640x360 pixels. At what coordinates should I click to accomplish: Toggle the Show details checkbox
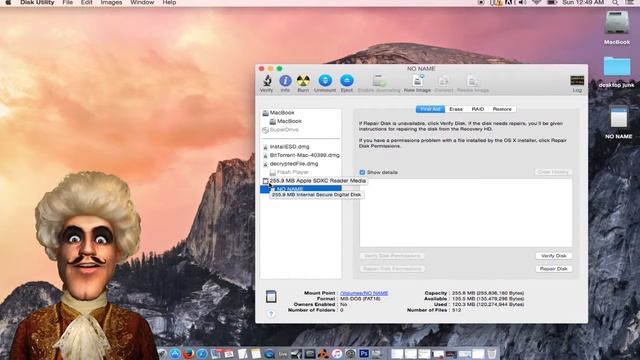362,172
